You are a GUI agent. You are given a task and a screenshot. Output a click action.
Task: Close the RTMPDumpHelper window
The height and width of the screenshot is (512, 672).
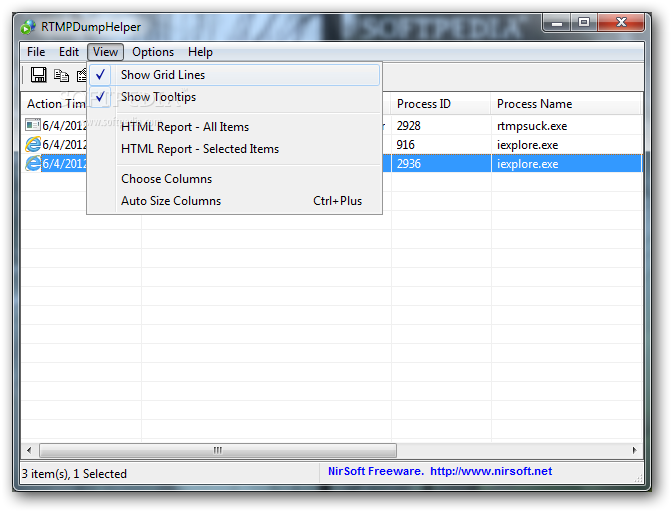coord(621,23)
